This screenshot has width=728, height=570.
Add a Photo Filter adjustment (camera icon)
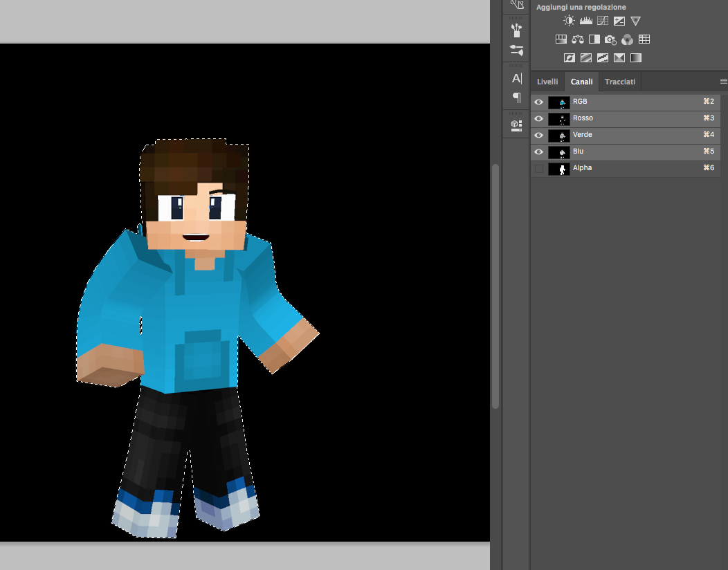coord(610,40)
